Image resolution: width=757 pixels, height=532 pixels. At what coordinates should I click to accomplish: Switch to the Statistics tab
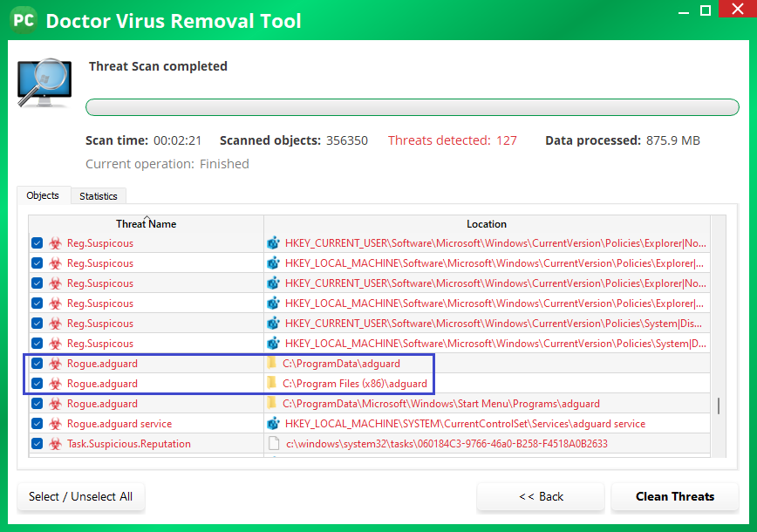coord(98,196)
